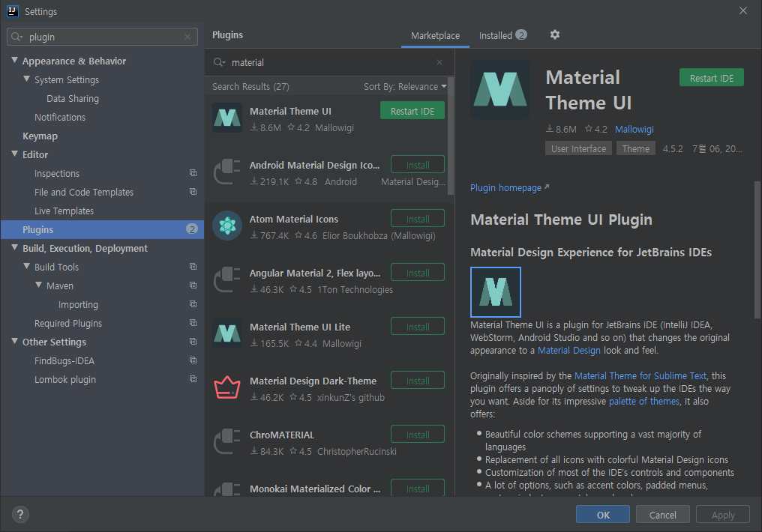The image size is (762, 532).
Task: Open the Keymap settings page
Action: 40,136
